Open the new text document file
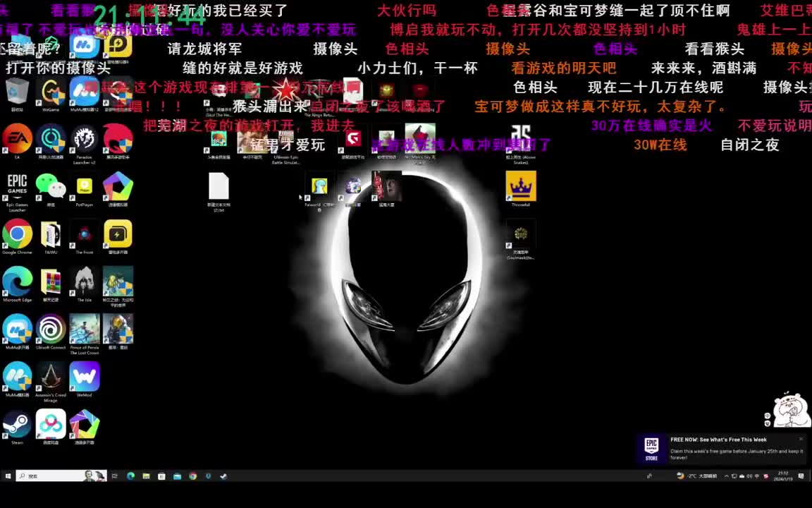 pyautogui.click(x=219, y=193)
